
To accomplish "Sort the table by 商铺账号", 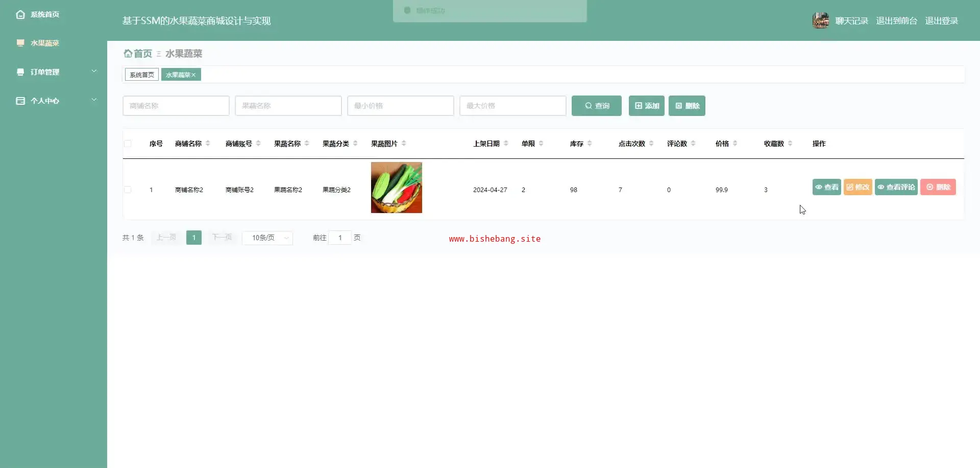I will click(258, 144).
